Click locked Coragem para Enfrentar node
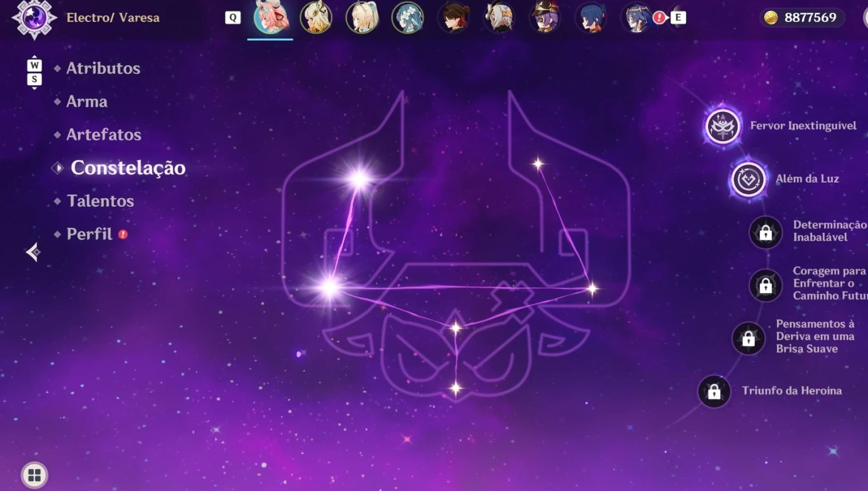The height and width of the screenshot is (491, 868). (766, 285)
